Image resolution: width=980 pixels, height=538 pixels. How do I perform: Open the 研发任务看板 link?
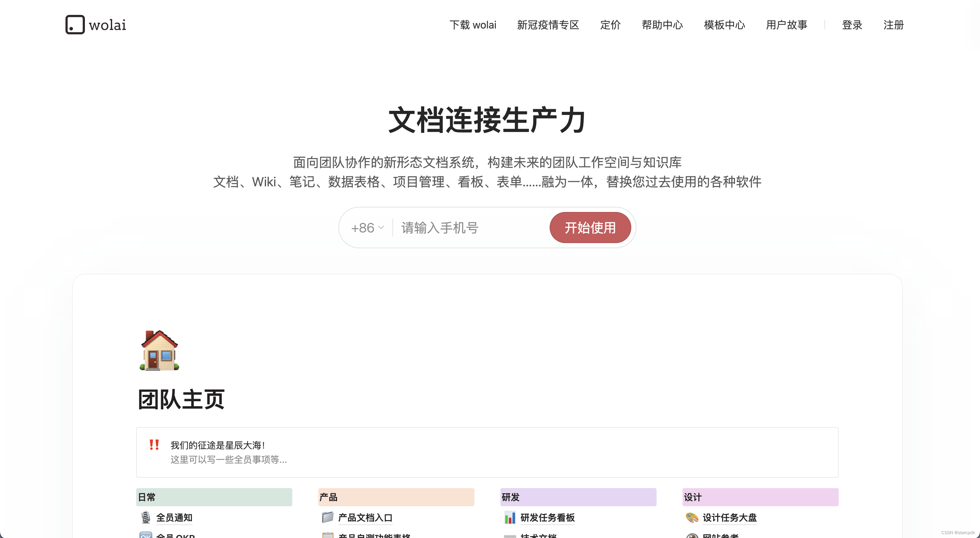(x=547, y=518)
